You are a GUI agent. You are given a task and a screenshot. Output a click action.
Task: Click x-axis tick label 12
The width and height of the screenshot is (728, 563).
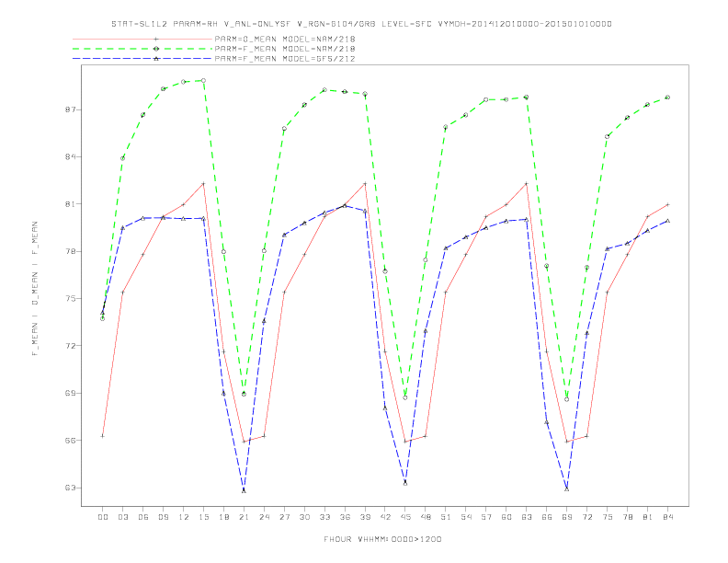click(184, 517)
